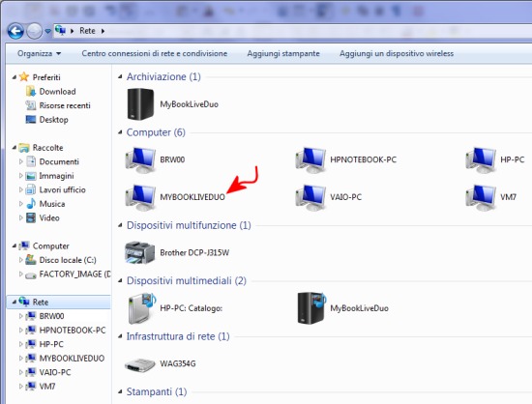Click Aggiungi stampante in the toolbar
The width and height of the screenshot is (532, 404).
tap(283, 53)
